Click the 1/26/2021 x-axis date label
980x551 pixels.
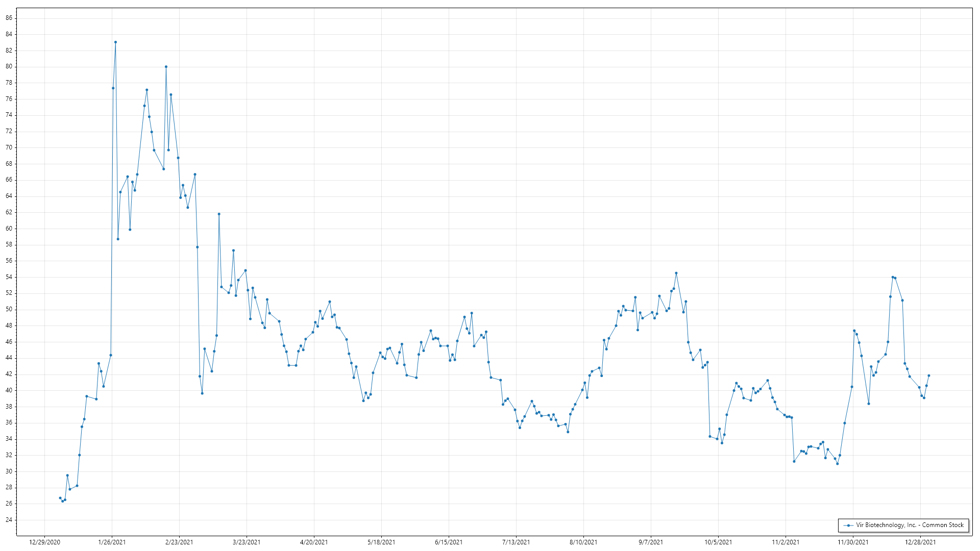point(112,542)
